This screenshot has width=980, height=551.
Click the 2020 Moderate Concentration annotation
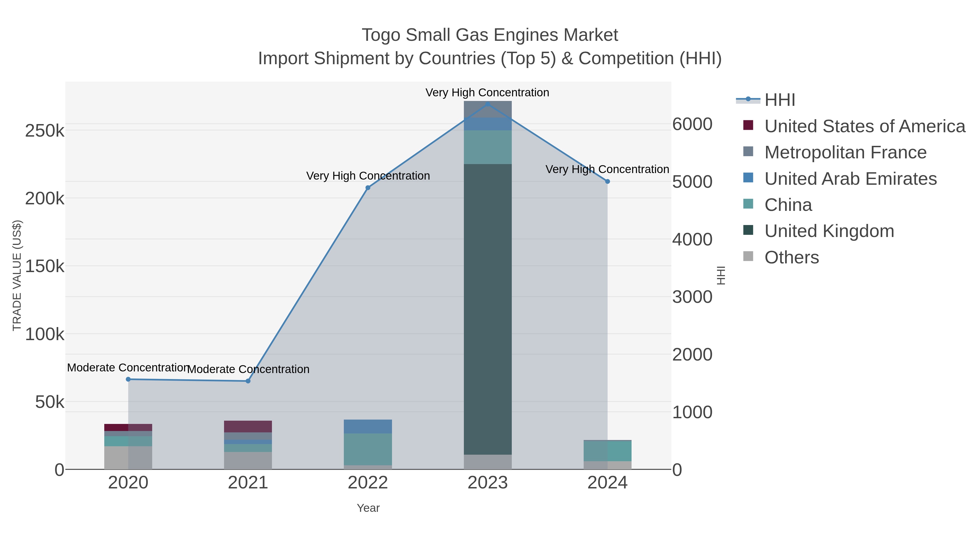[128, 368]
